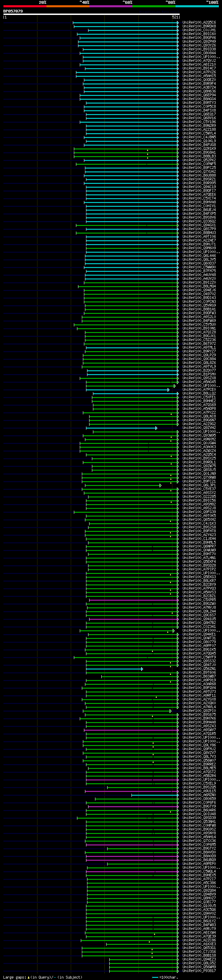Click the red 20% identity legend segment

click(x=25, y=6)
